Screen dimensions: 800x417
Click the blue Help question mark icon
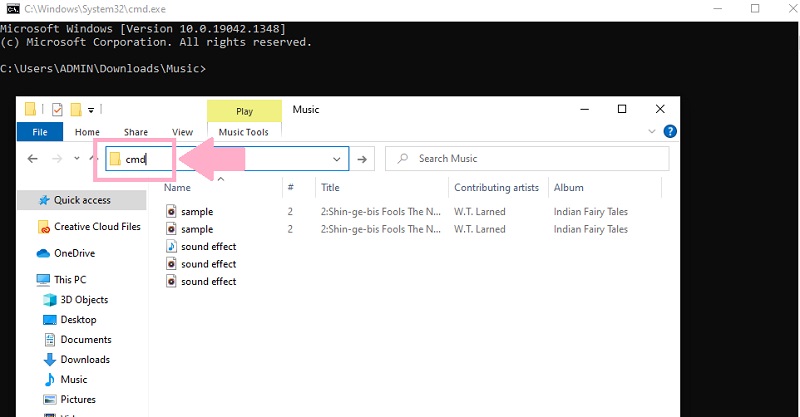[x=671, y=131]
